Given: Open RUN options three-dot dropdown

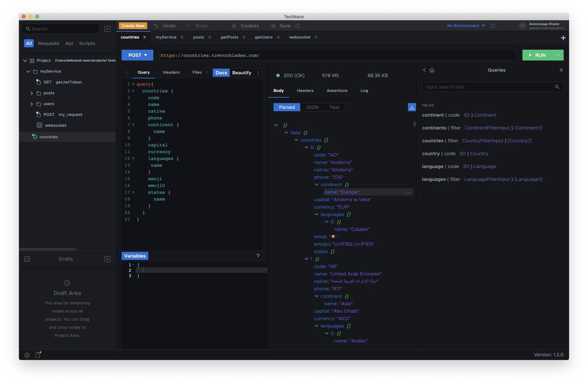Looking at the screenshot, I should 558,55.
